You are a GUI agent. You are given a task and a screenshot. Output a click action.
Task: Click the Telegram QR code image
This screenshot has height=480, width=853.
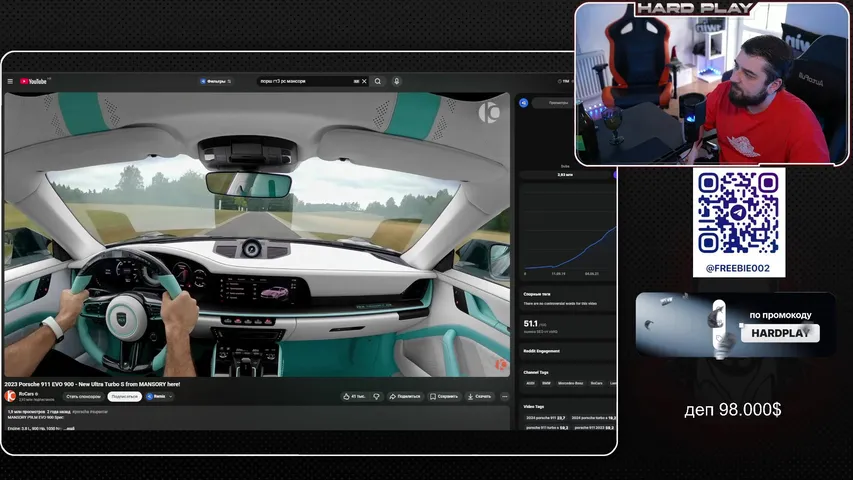(x=738, y=213)
